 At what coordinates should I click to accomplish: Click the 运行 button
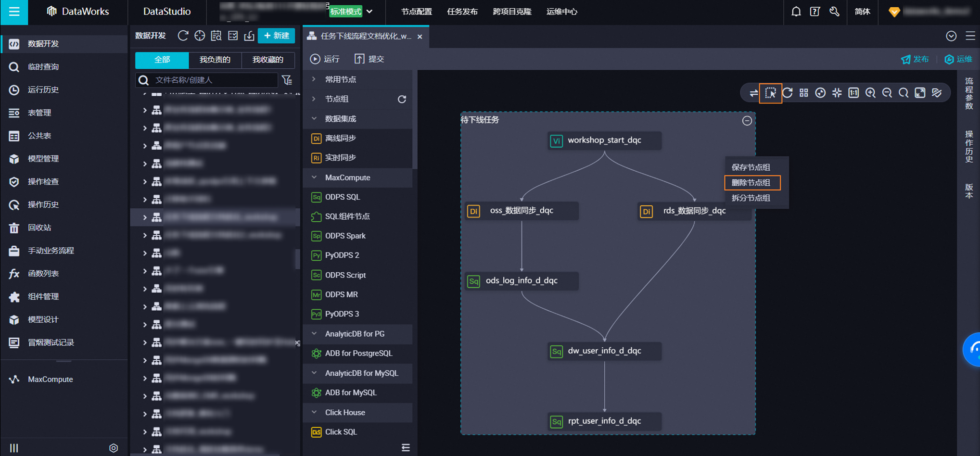click(325, 59)
